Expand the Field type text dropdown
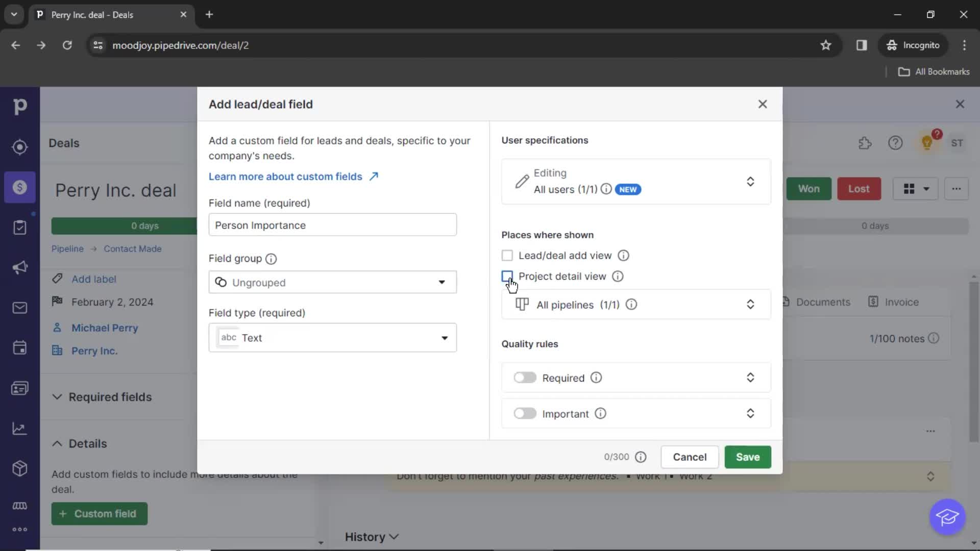This screenshot has height=551, width=980. pos(444,337)
